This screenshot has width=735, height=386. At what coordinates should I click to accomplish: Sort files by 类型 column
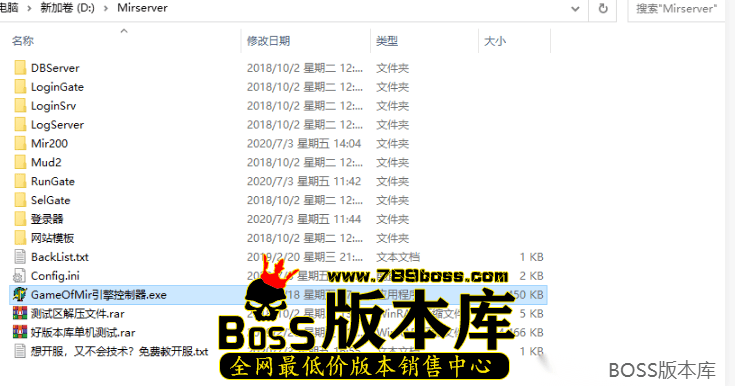[x=387, y=41]
